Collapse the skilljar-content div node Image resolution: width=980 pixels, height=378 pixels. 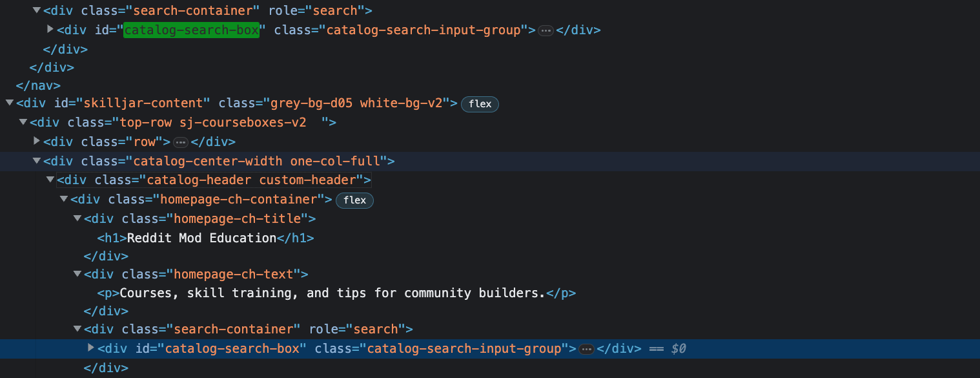point(9,103)
